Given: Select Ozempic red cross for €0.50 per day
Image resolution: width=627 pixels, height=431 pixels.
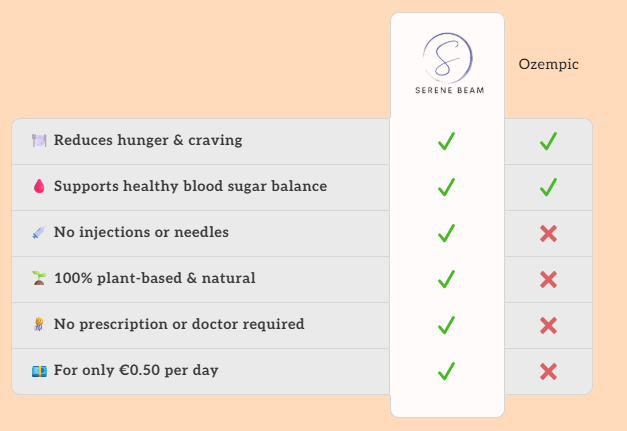Looking at the screenshot, I should pyautogui.click(x=548, y=371).
